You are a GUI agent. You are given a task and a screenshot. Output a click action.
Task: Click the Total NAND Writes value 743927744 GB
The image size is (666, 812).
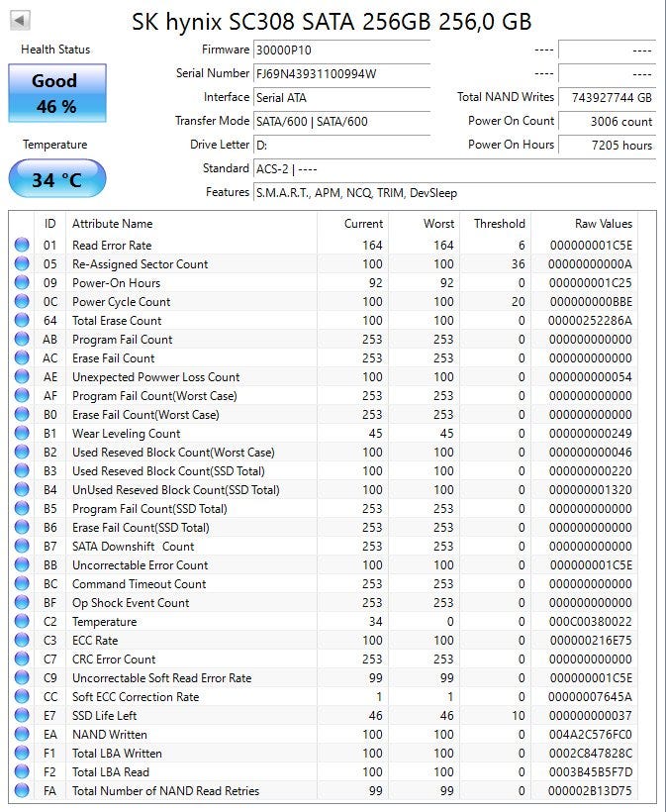point(607,97)
